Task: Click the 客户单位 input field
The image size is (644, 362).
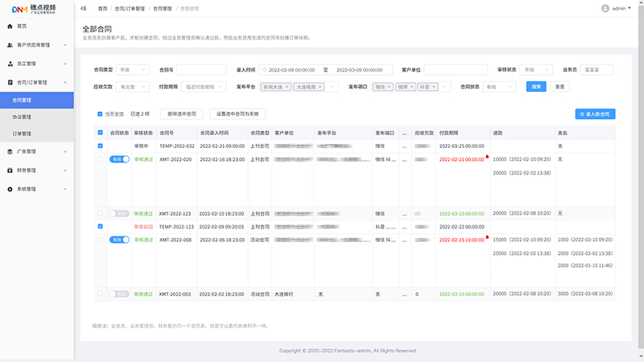Action: pos(456,70)
